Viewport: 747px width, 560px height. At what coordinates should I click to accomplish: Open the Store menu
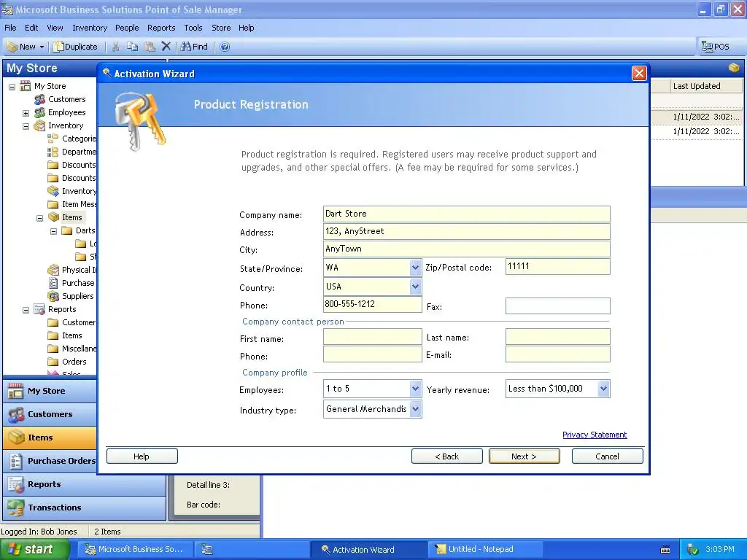coord(221,28)
